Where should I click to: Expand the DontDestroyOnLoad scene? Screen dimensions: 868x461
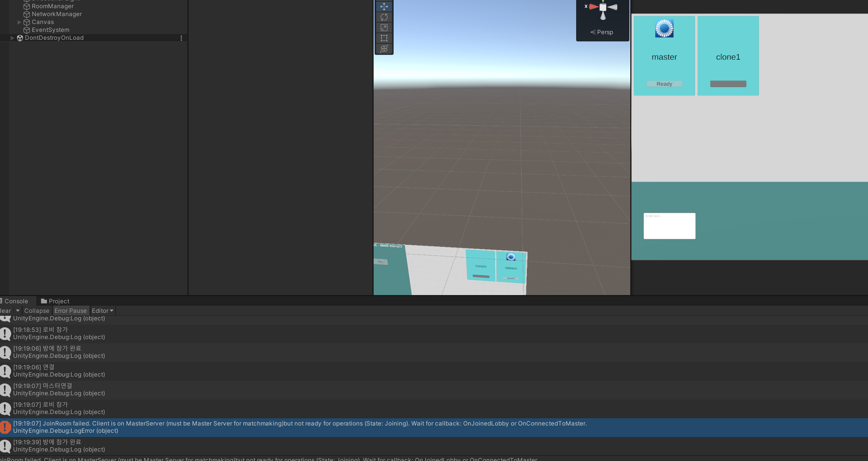[12, 38]
